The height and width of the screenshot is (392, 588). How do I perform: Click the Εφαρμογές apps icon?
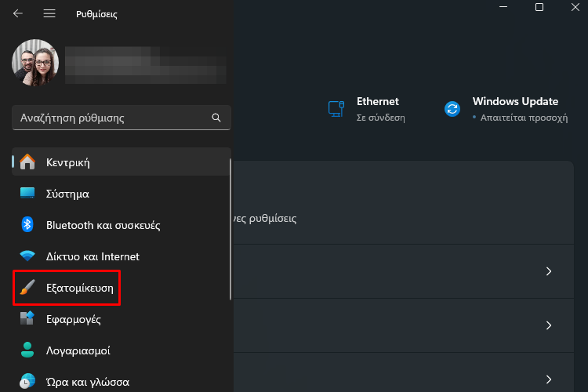click(27, 318)
